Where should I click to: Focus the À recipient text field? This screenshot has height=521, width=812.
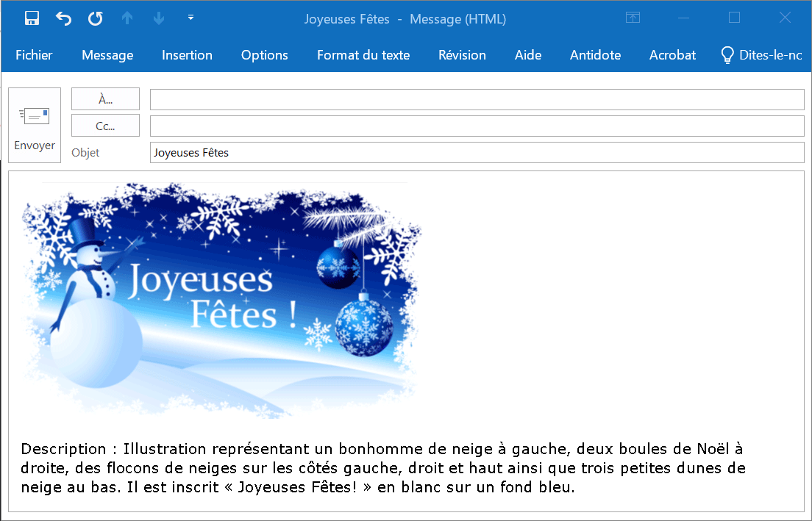tap(477, 99)
